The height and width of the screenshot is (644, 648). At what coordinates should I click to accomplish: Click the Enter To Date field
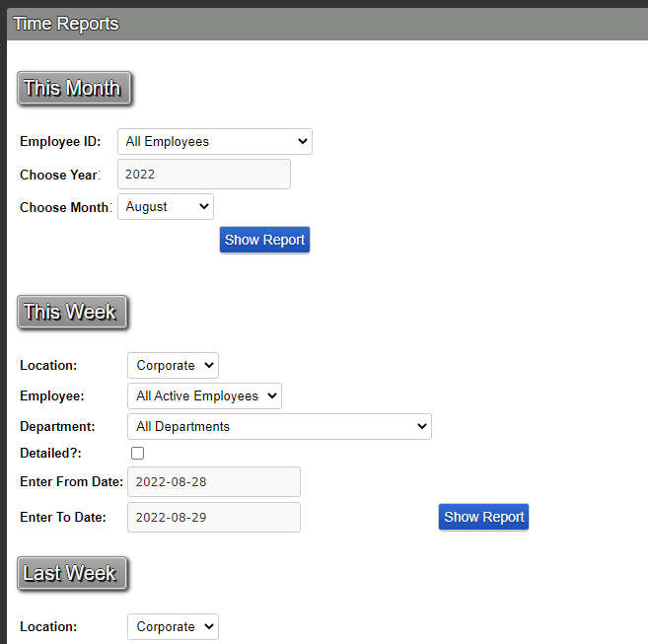[213, 518]
